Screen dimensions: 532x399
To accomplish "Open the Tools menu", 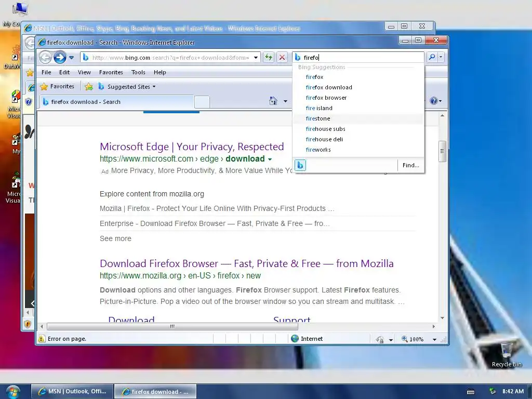I will 138,72.
